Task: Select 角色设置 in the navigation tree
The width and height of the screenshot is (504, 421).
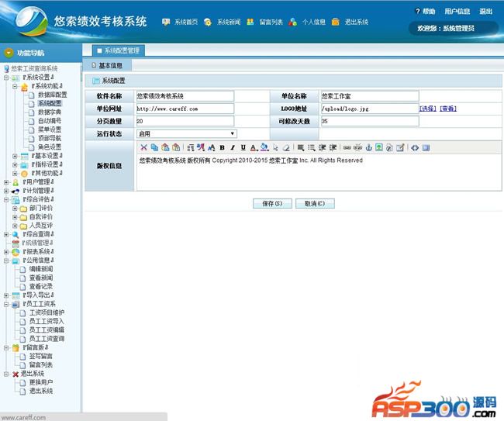Action: click(x=50, y=147)
